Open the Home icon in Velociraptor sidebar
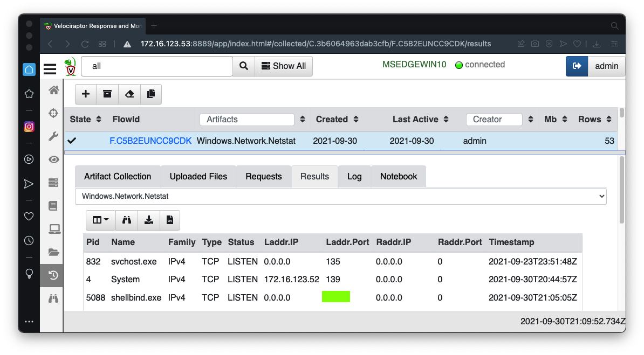The height and width of the screenshot is (355, 644). tap(53, 90)
